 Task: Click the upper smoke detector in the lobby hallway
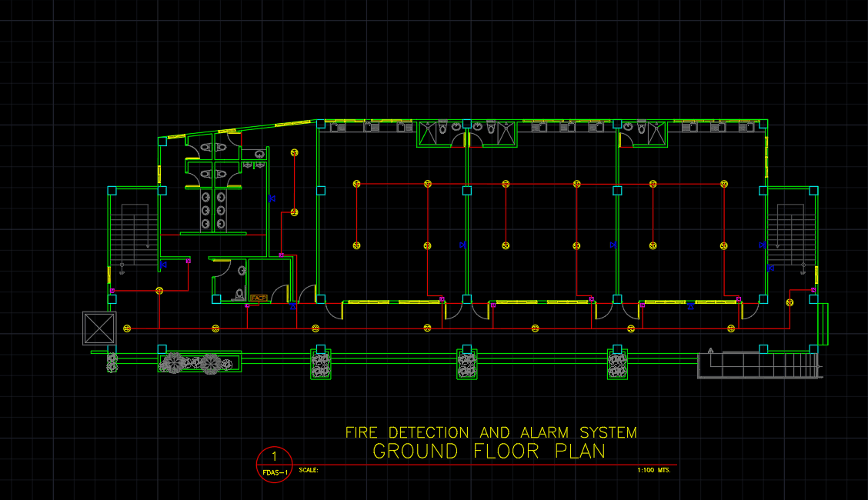[295, 152]
